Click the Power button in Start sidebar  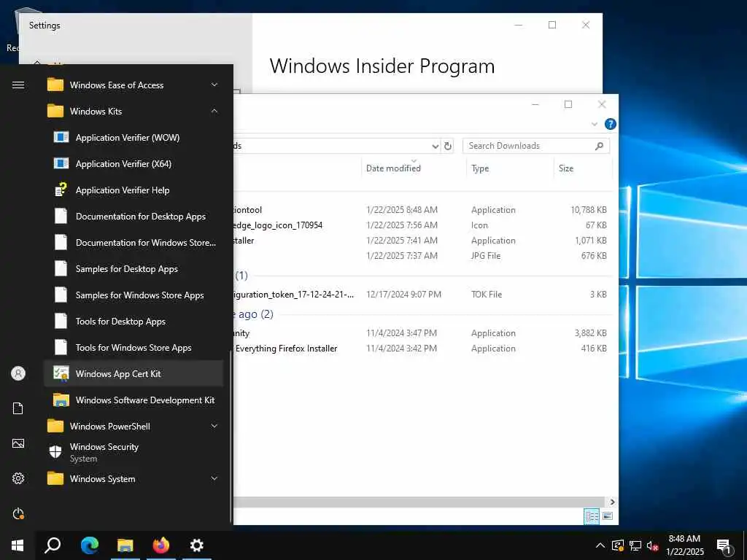click(x=18, y=513)
